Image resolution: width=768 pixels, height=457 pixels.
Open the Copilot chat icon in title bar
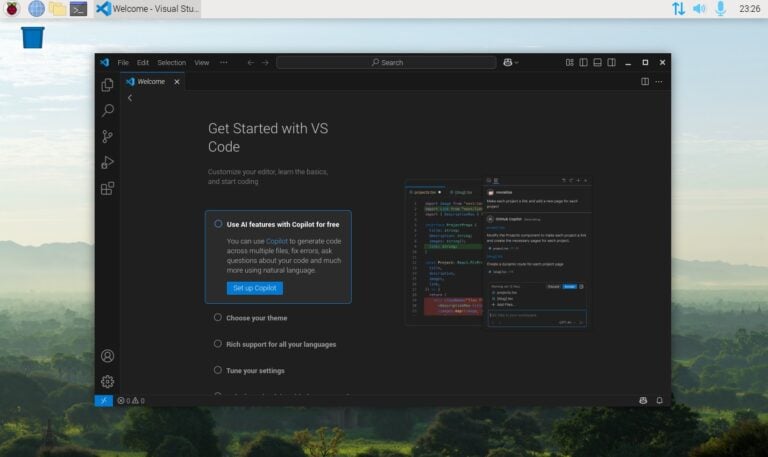(508, 63)
